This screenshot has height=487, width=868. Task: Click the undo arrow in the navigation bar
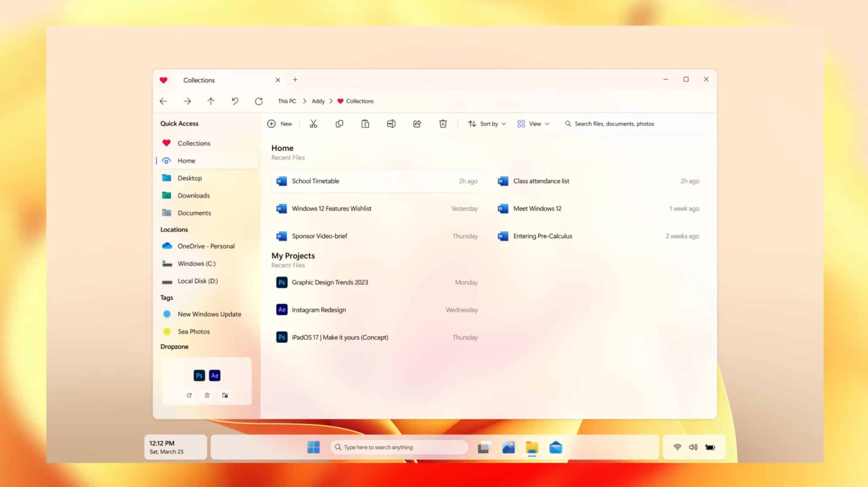(x=235, y=101)
